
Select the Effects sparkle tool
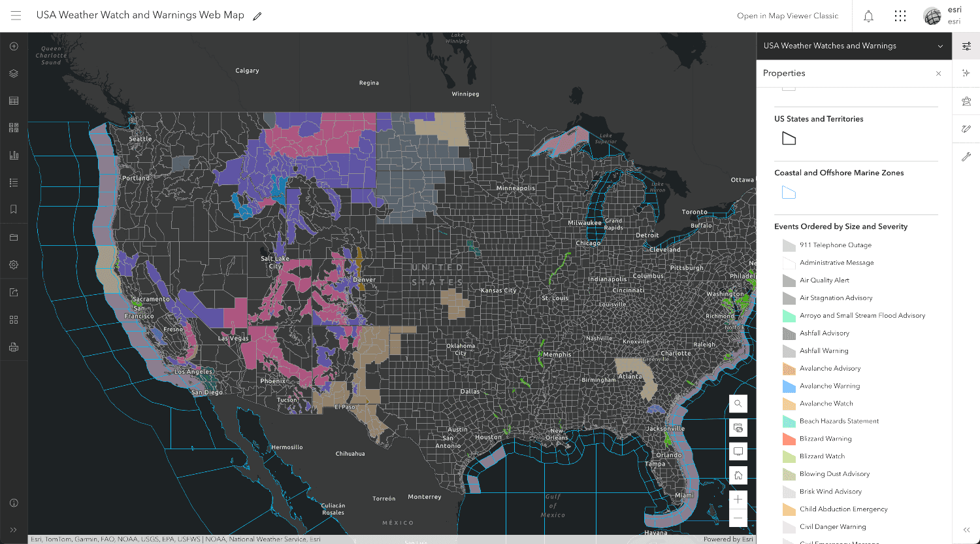pyautogui.click(x=966, y=73)
